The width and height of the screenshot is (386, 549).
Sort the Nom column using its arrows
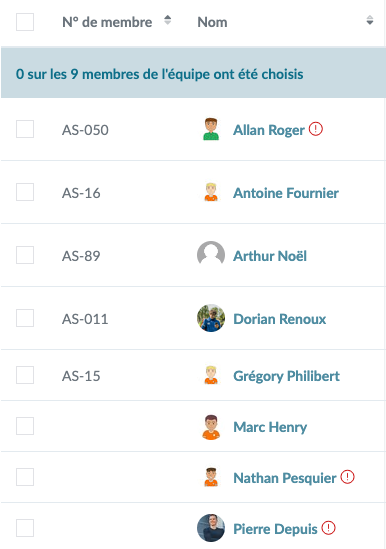click(370, 20)
